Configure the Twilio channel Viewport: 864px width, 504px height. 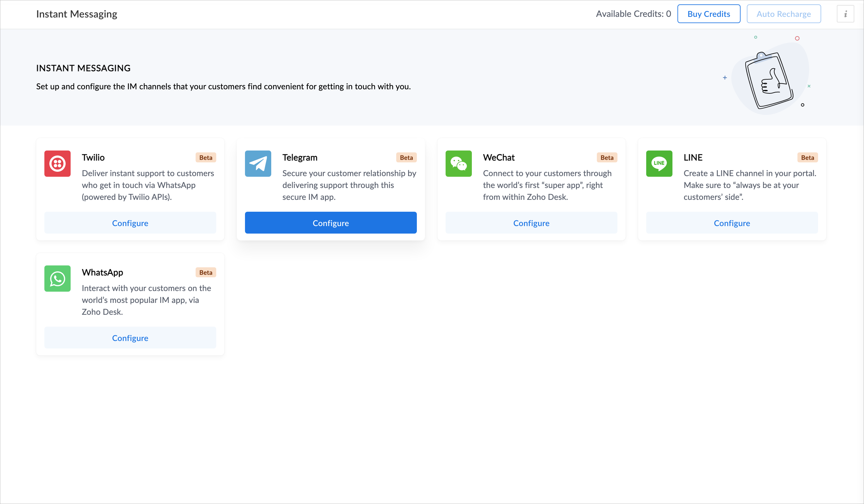(130, 223)
